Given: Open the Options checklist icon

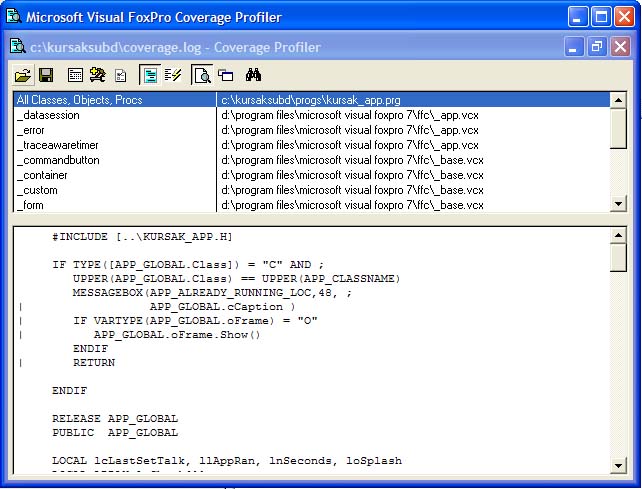Looking at the screenshot, I should coord(121,75).
